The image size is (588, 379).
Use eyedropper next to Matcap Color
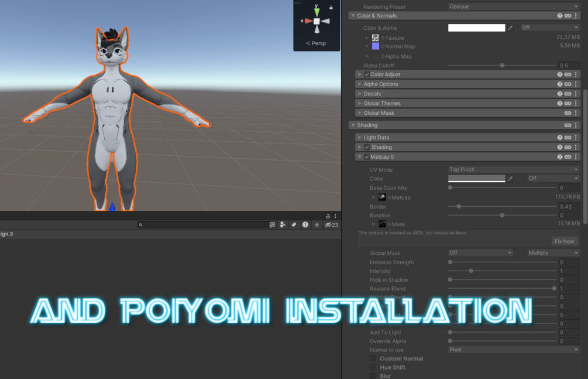(510, 179)
